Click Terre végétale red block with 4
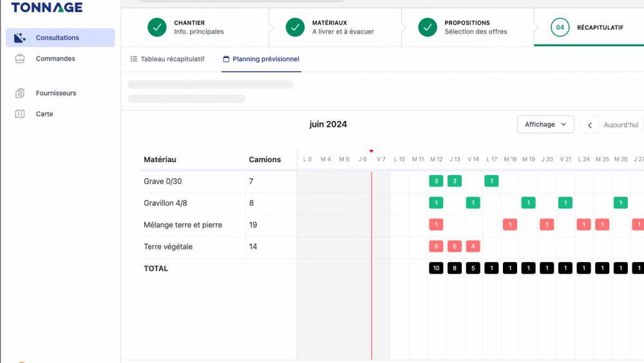644x363 pixels. [x=473, y=247]
